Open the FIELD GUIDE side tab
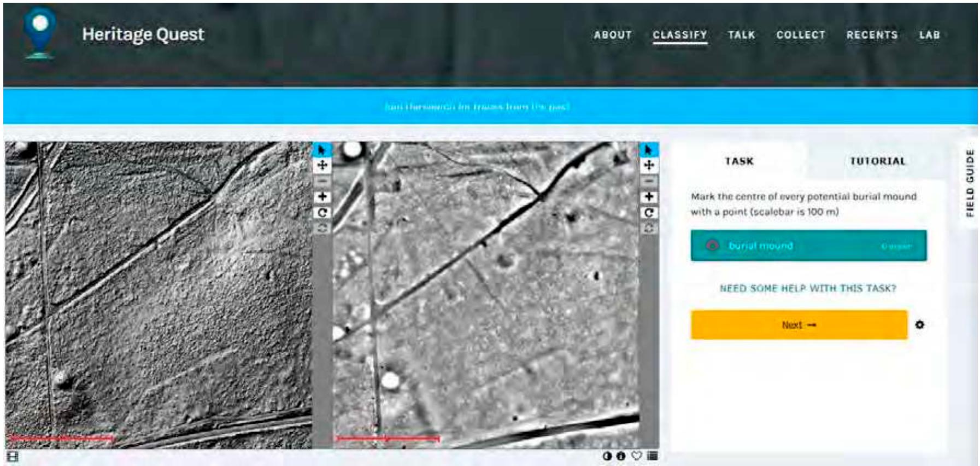This screenshot has width=980, height=466. point(970,183)
